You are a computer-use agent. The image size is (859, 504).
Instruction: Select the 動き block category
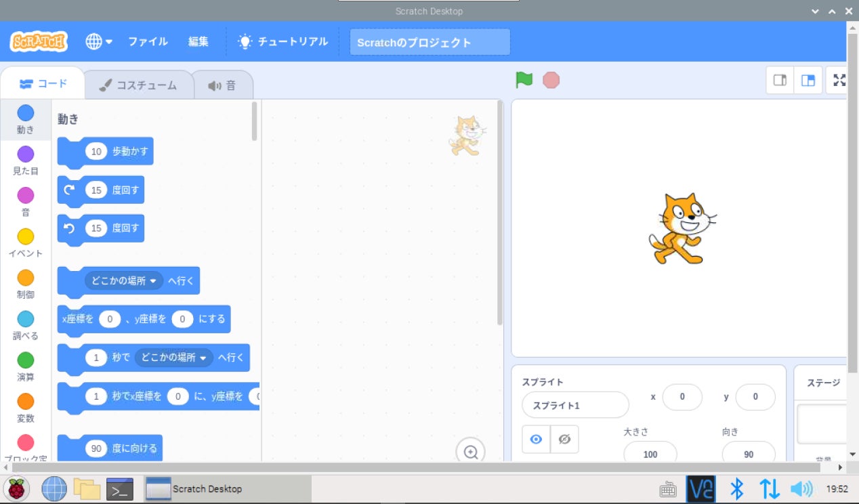[x=25, y=119]
